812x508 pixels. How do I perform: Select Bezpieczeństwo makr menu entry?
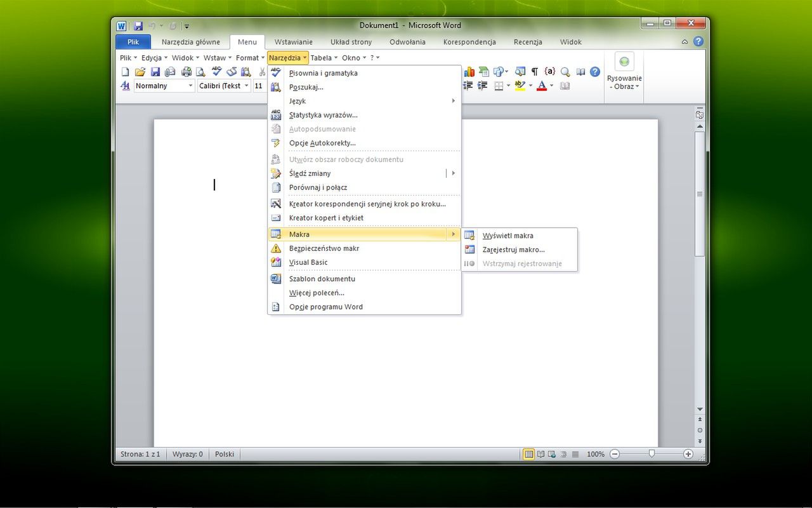coord(364,248)
